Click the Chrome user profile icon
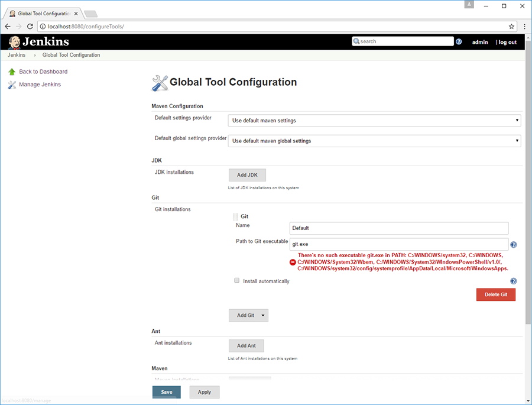This screenshot has width=532, height=405. [x=469, y=4]
